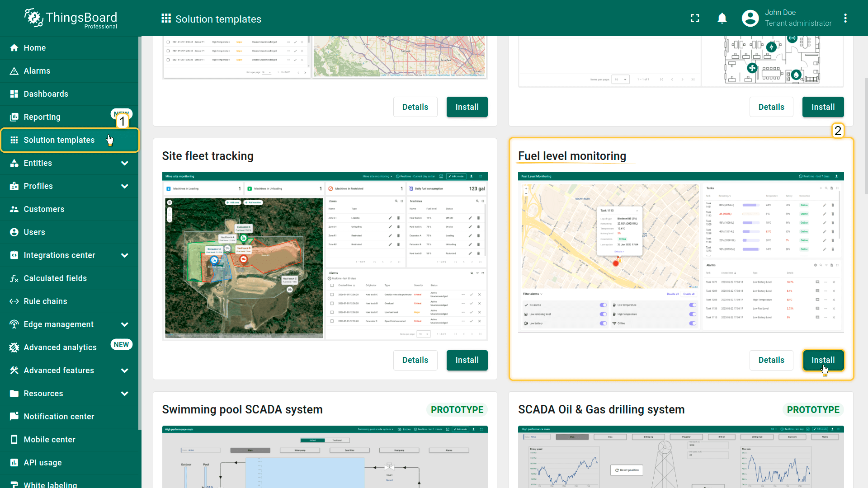The height and width of the screenshot is (488, 868).
Task: Click Swimming pool SCADA preview thumbnail
Action: (325, 456)
